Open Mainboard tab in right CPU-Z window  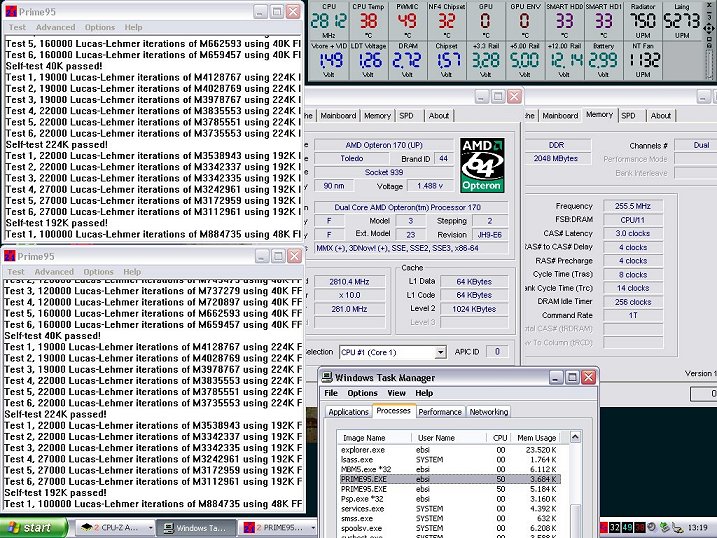(560, 116)
